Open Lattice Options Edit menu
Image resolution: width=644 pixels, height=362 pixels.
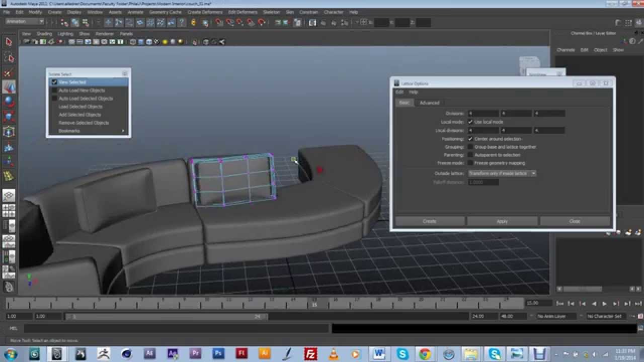[x=399, y=92]
